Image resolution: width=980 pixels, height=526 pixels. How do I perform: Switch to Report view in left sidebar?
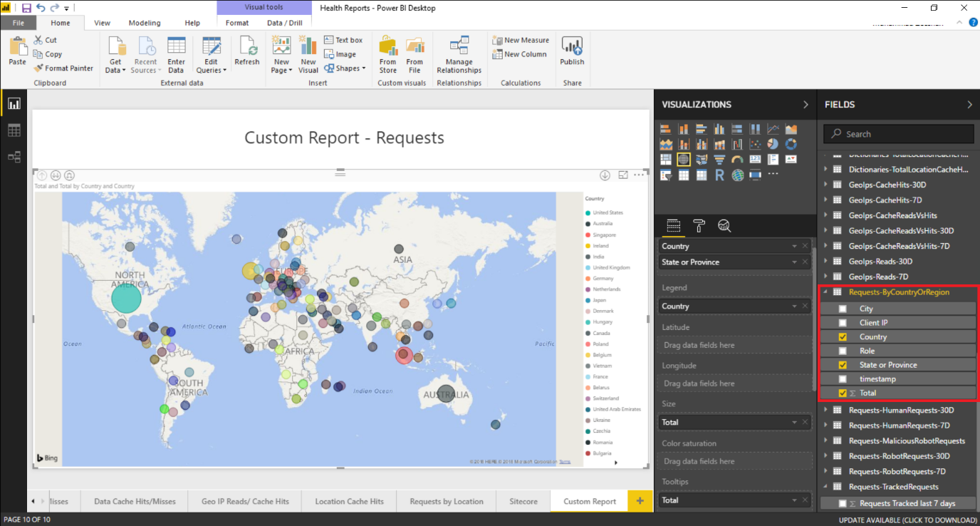[14, 104]
